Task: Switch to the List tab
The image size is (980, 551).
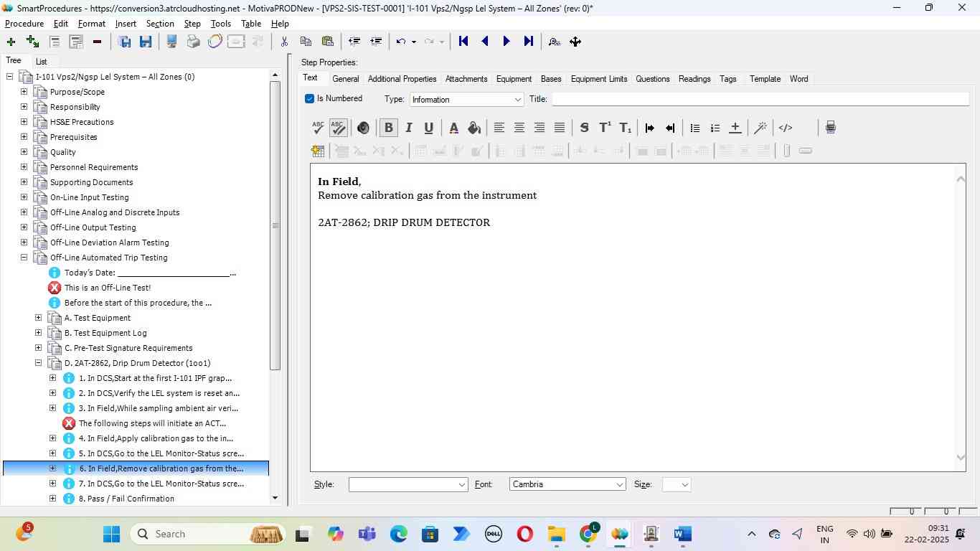Action: (x=42, y=62)
